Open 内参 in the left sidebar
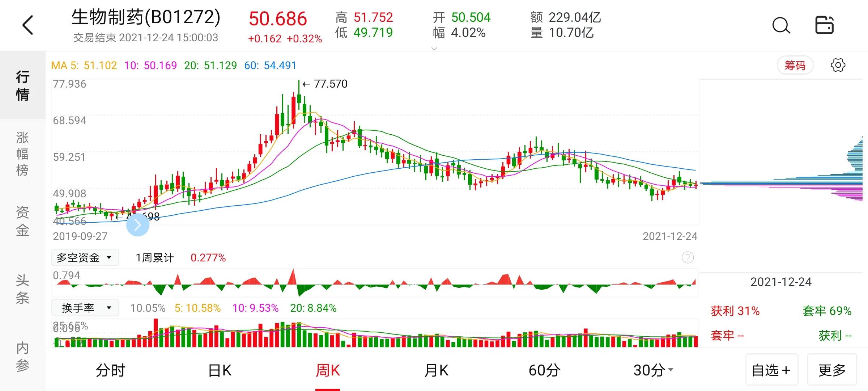The height and width of the screenshot is (391, 868). click(22, 357)
